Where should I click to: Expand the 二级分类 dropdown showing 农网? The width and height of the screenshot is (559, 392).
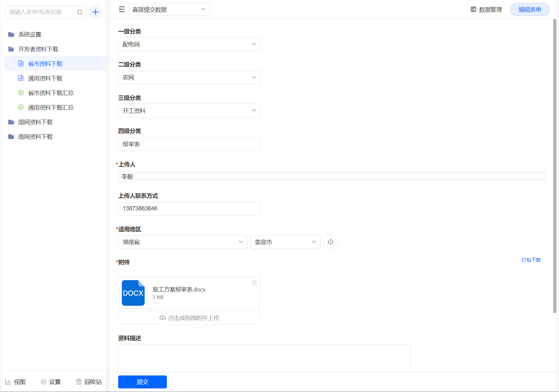tap(189, 77)
